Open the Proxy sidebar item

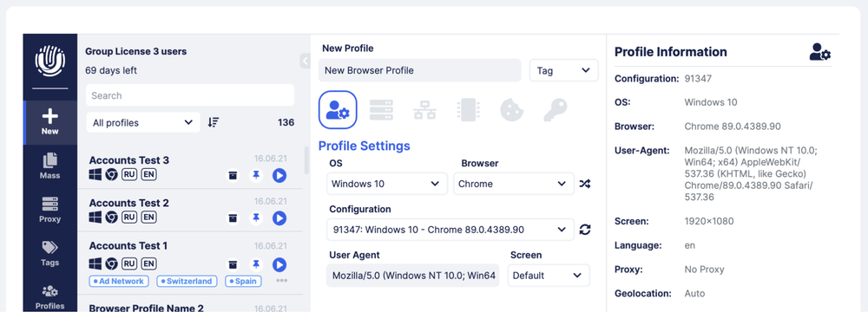(x=49, y=210)
